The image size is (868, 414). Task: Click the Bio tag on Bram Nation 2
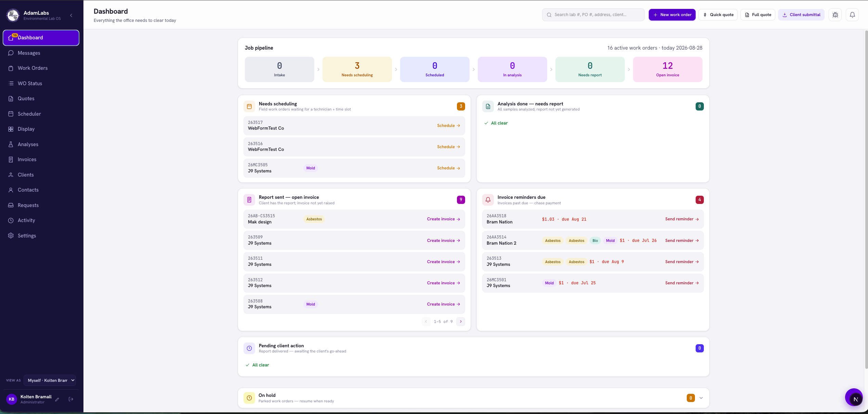click(x=595, y=241)
